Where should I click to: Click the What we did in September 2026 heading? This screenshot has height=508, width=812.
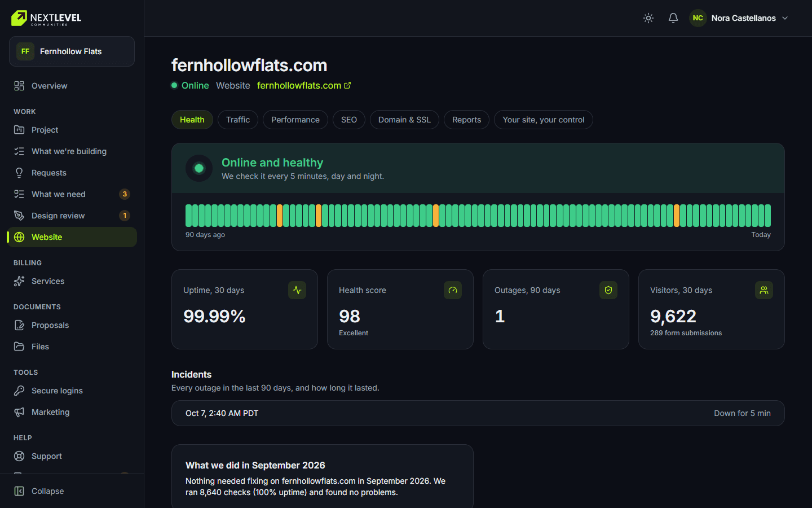255,465
